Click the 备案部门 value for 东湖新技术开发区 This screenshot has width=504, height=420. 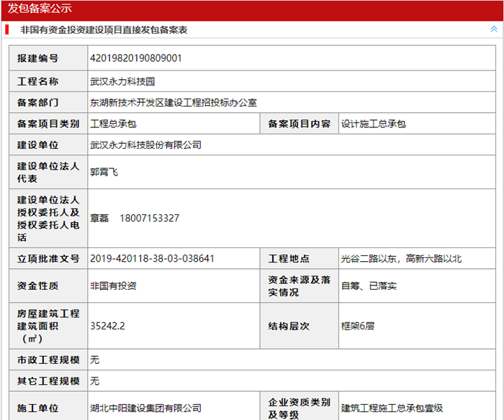pos(173,103)
